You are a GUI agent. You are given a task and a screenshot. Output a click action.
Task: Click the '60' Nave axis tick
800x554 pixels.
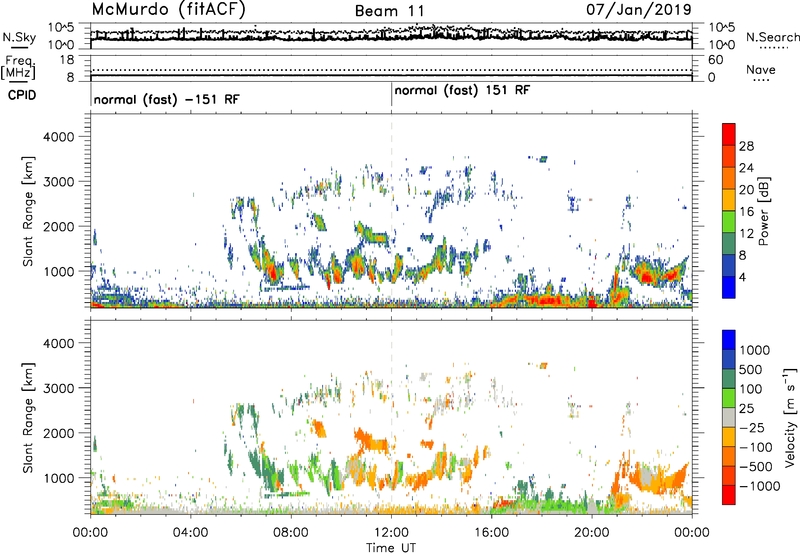coord(715,60)
